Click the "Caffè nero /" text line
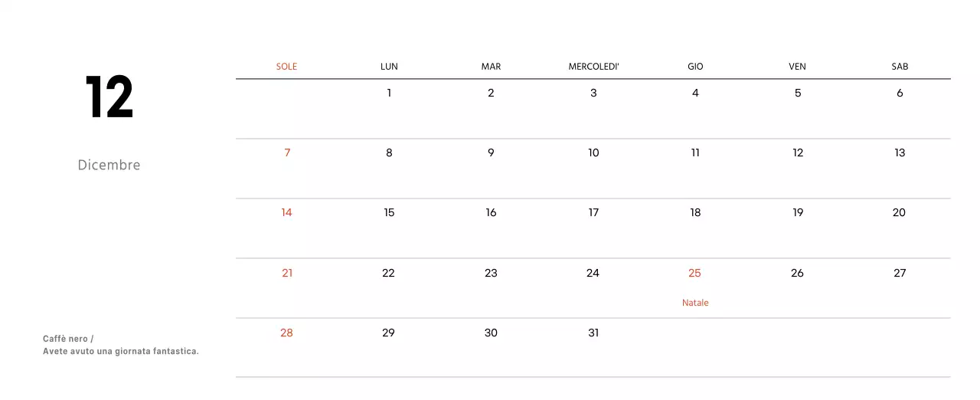This screenshot has width=980, height=400. coord(68,339)
